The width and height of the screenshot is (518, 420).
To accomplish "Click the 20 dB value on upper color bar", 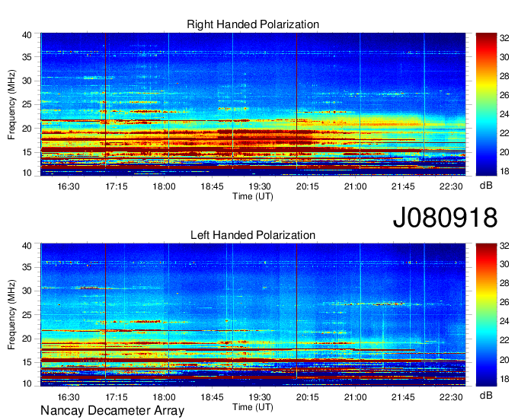I will pos(504,152).
